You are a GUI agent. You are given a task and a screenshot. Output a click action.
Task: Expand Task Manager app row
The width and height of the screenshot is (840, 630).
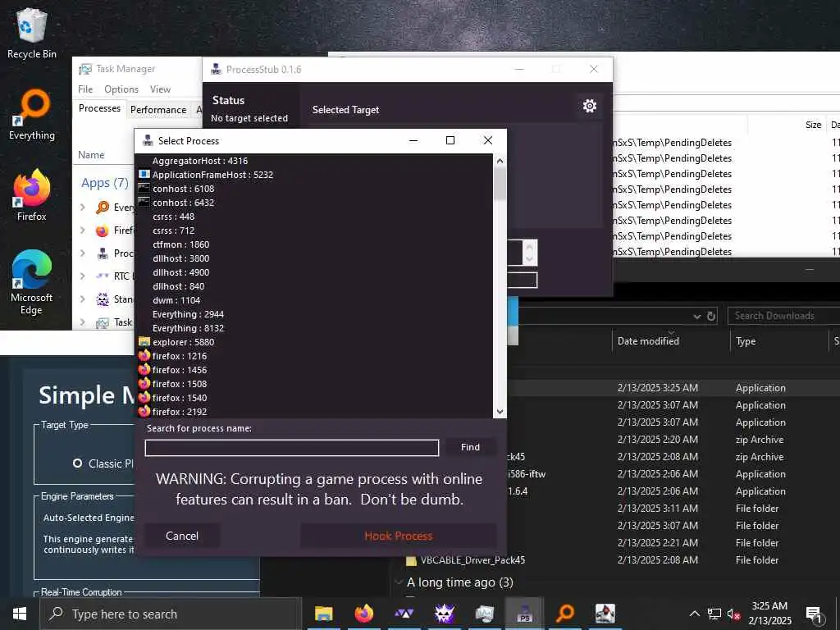[x=83, y=322]
